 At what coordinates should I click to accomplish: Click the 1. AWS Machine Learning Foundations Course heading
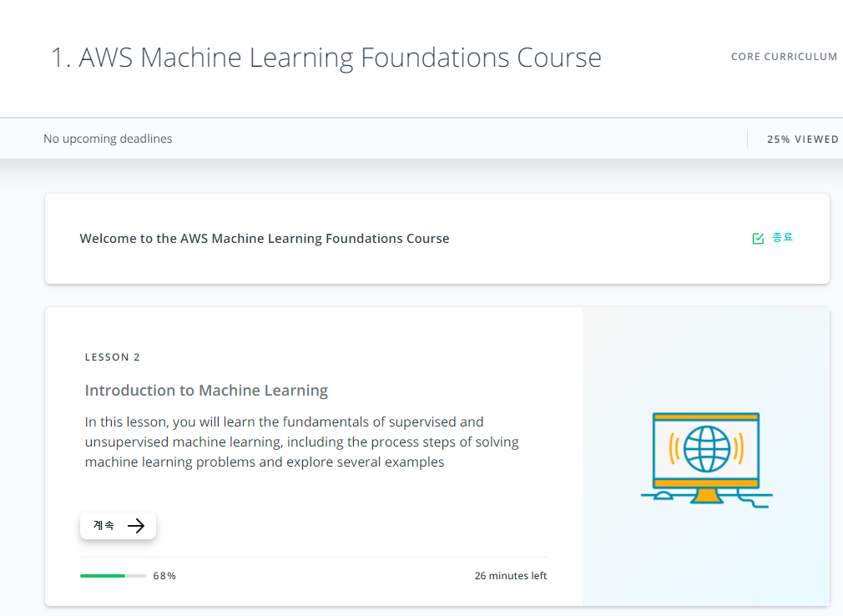click(326, 58)
